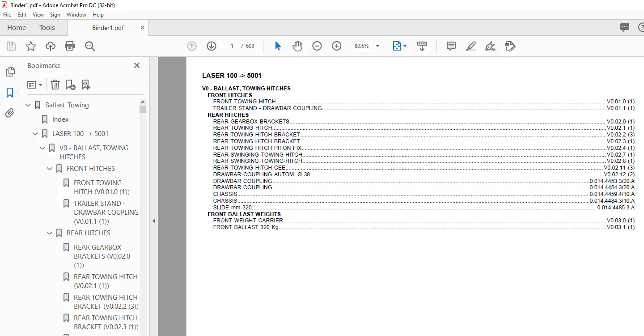The height and width of the screenshot is (336, 644).
Task: Open the bookmark Options dropdown menu
Action: click(x=35, y=85)
